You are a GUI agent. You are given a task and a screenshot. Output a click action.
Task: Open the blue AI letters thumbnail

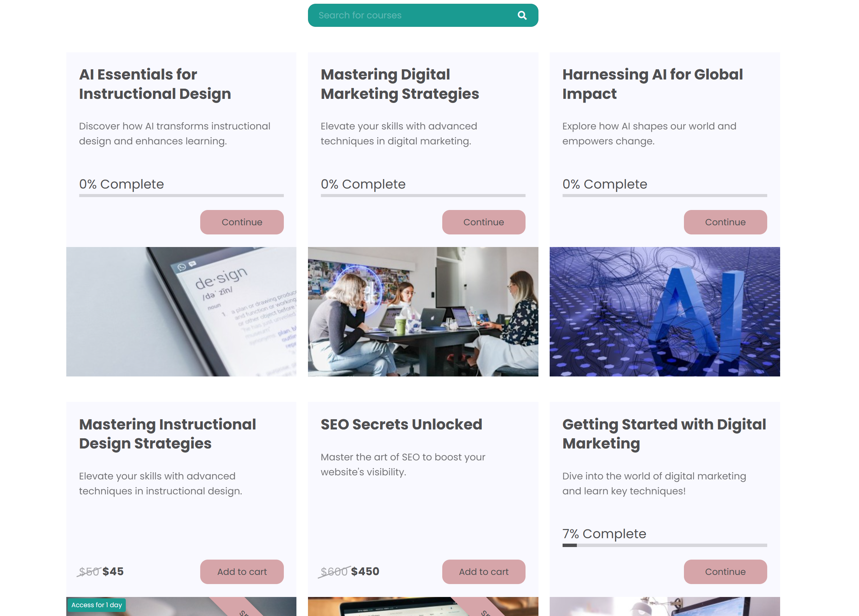pyautogui.click(x=664, y=312)
